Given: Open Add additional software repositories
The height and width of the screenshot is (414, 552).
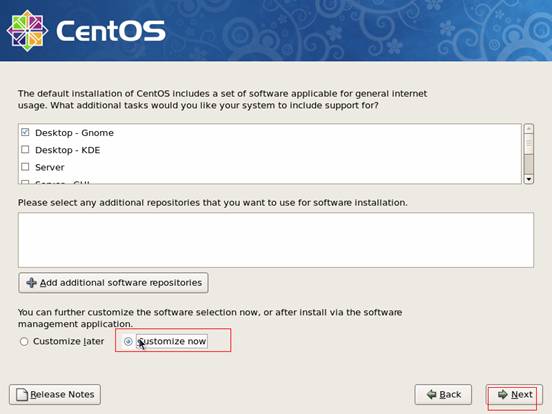Looking at the screenshot, I should point(113,283).
